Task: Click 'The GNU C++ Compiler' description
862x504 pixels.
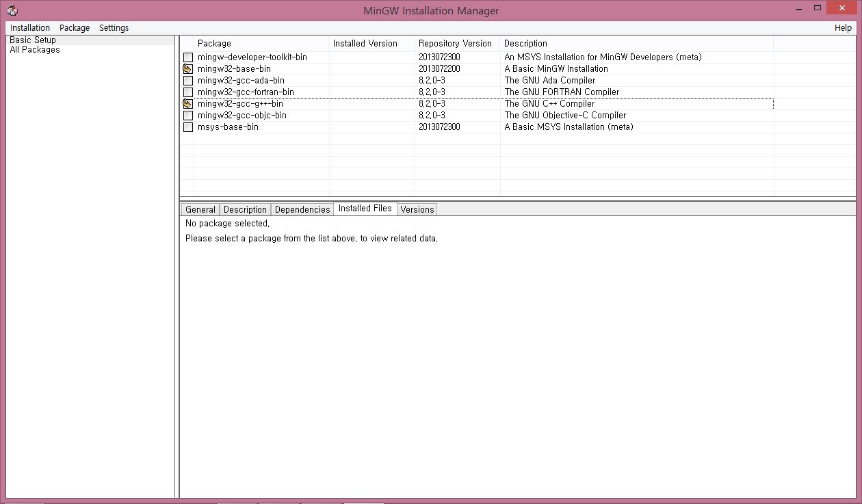Action: [x=549, y=104]
